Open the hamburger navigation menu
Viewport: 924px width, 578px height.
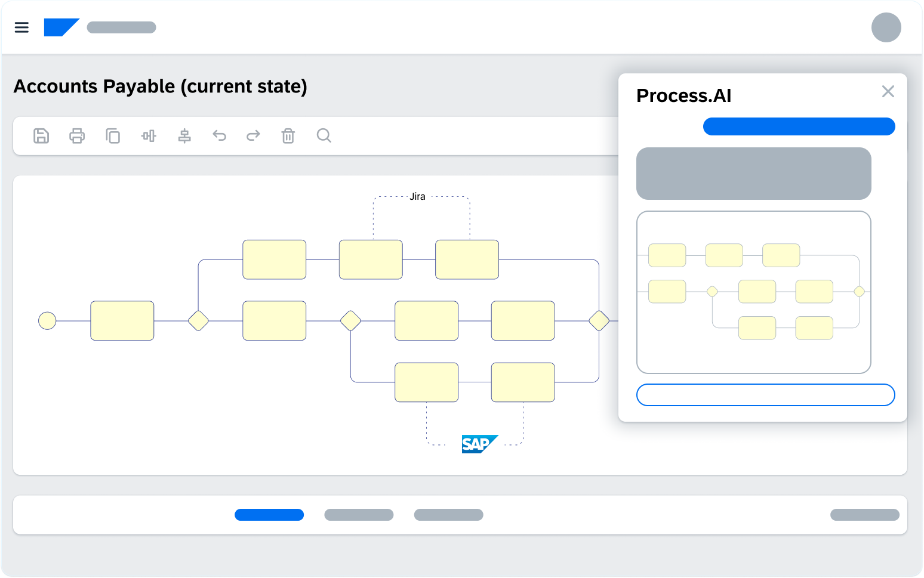click(21, 27)
